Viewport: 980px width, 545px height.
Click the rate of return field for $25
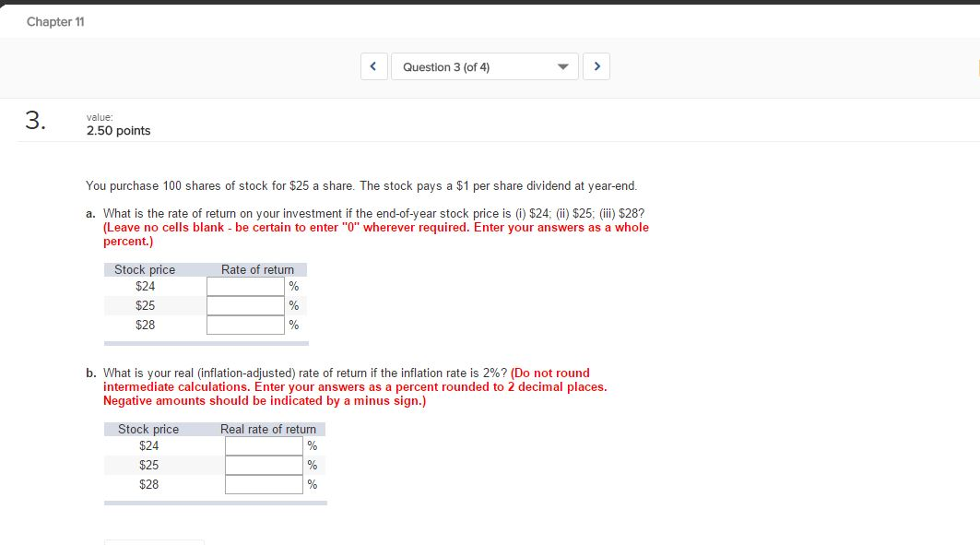(x=245, y=305)
